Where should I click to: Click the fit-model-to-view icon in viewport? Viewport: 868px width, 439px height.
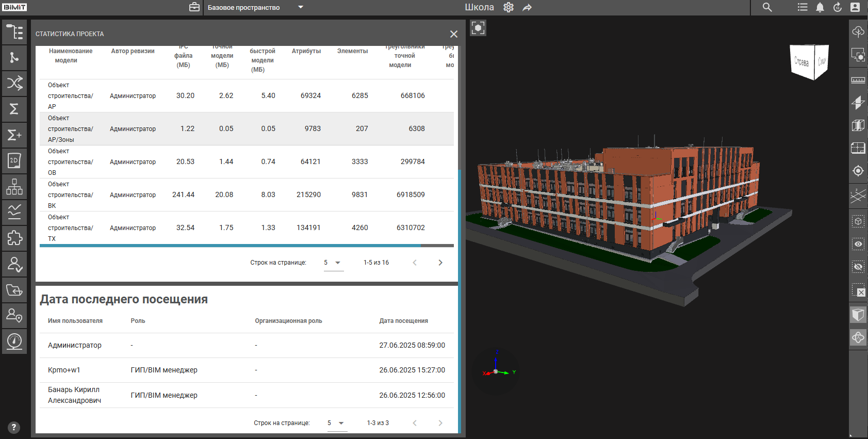(x=478, y=28)
